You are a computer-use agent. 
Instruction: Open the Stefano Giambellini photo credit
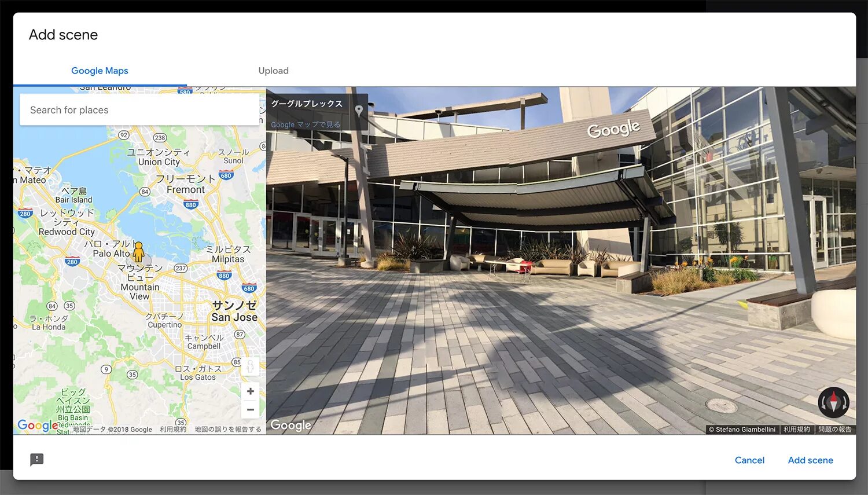742,430
